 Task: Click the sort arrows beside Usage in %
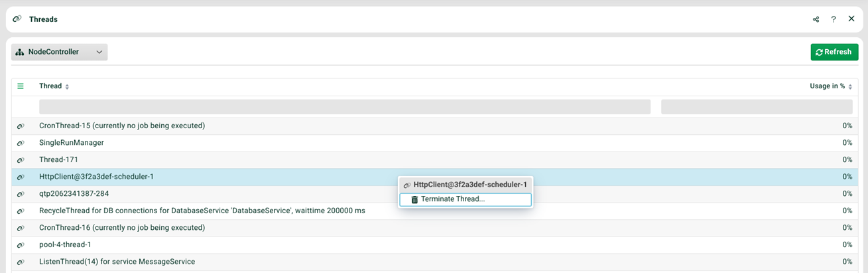(850, 87)
